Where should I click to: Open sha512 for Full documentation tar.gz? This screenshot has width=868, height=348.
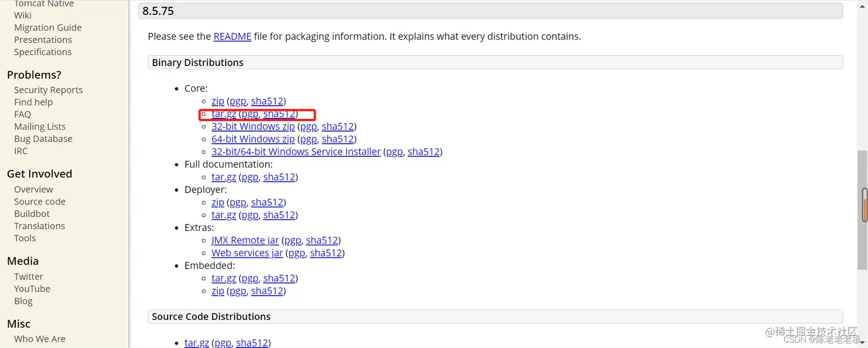(279, 177)
